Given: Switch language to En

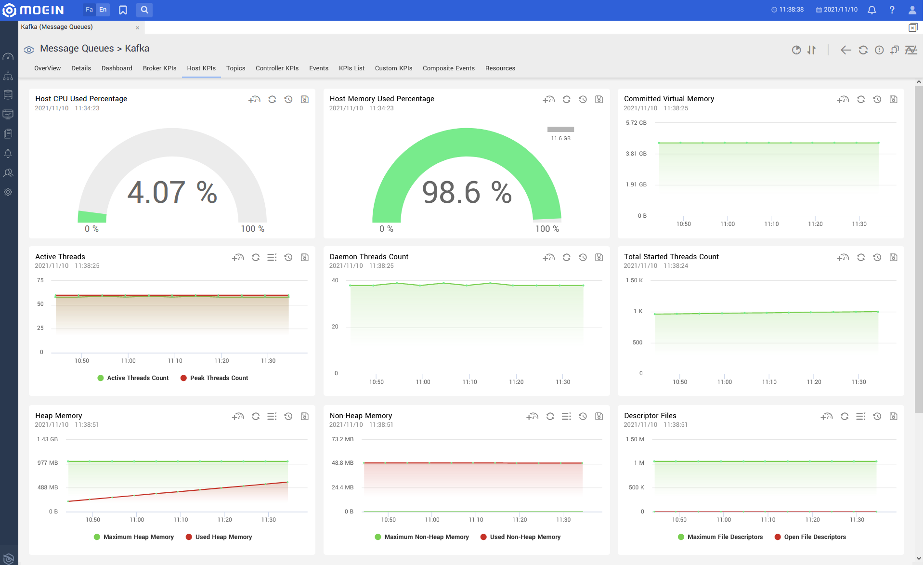Looking at the screenshot, I should click(x=103, y=10).
